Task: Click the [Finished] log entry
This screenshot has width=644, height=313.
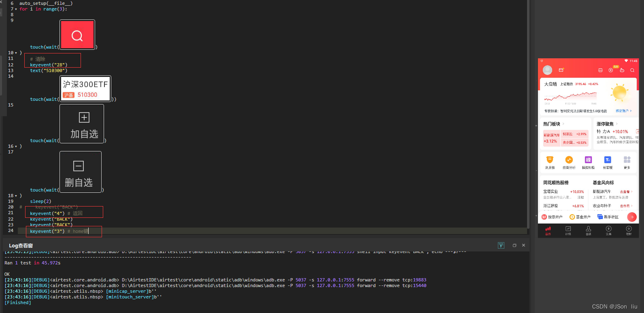Action: (x=17, y=302)
